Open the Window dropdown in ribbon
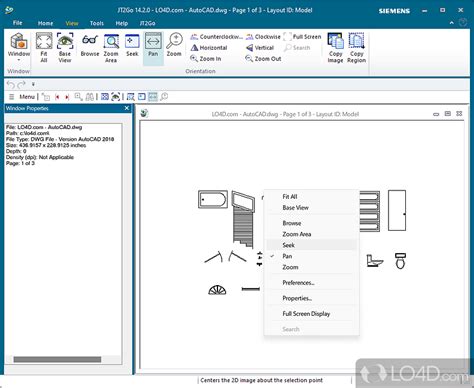 click(19, 47)
